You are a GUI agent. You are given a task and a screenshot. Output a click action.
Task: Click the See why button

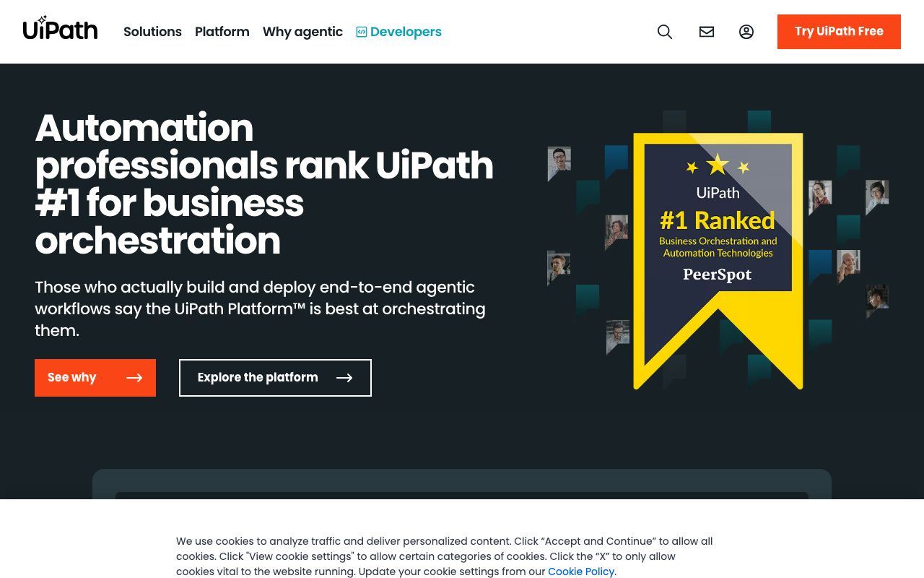pyautogui.click(x=95, y=378)
